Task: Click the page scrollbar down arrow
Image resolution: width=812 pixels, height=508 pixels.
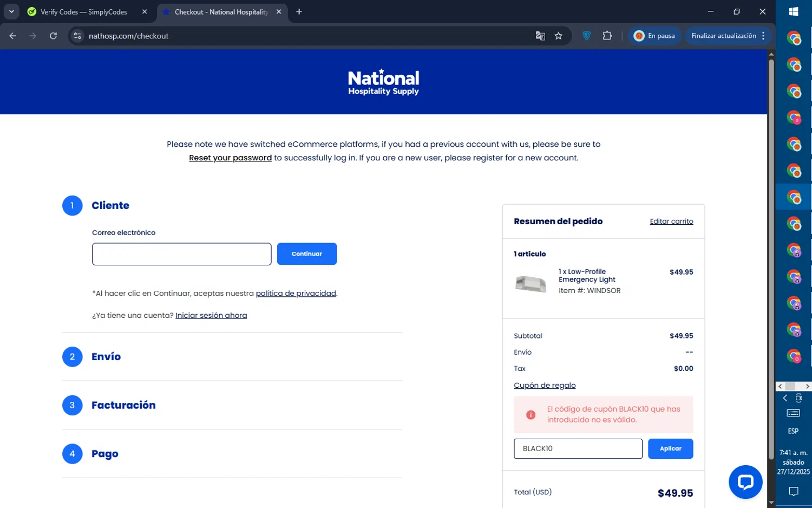Action: [771, 503]
